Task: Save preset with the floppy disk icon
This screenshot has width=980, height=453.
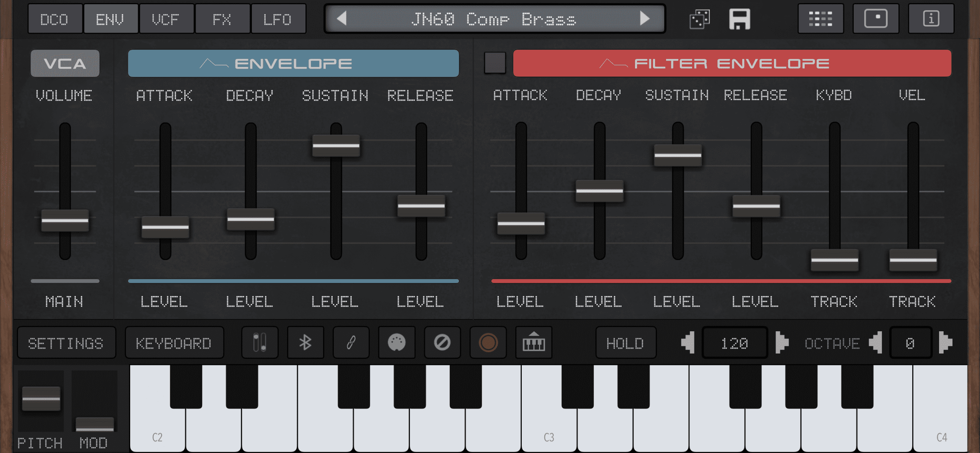Action: coord(740,19)
